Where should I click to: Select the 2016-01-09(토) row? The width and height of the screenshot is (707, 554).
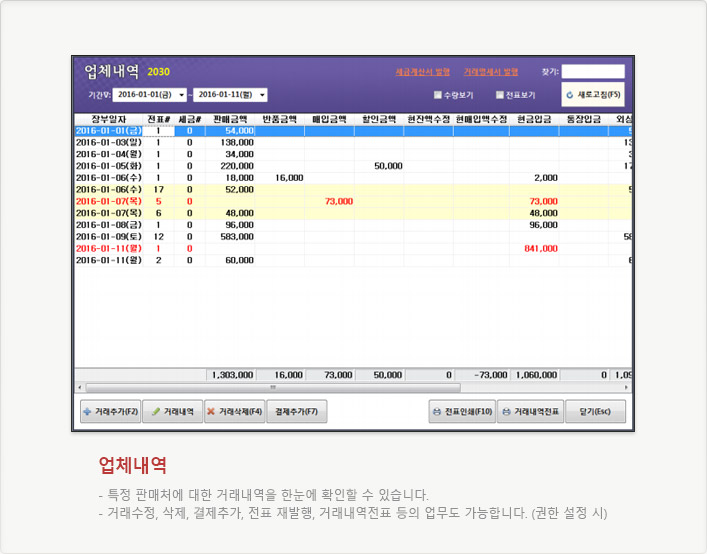[353, 237]
